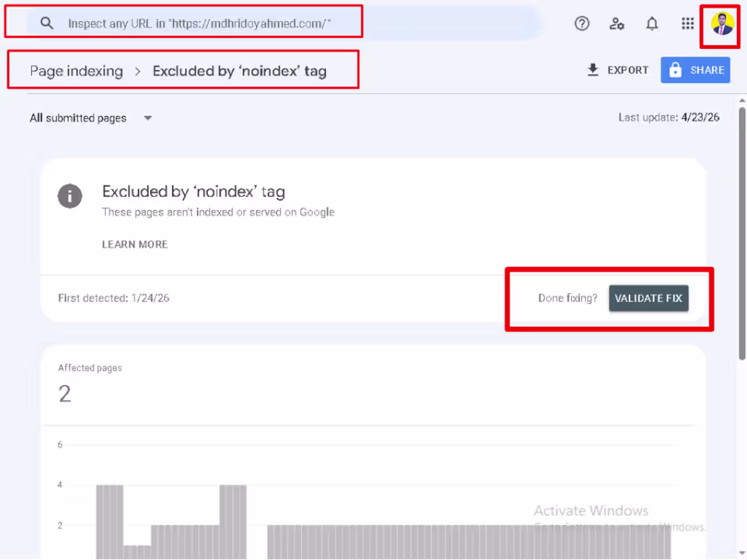
Task: Expand the All submitted pages dropdown
Action: pos(91,118)
